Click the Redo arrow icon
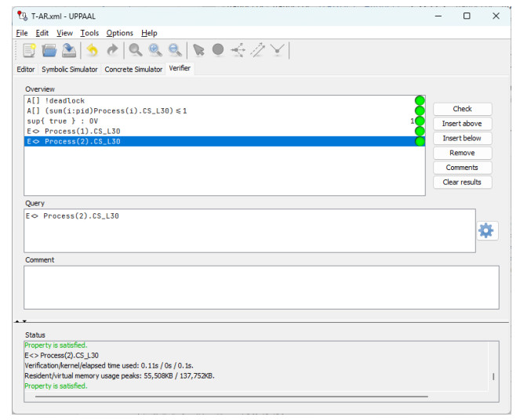The image size is (520, 420). click(x=112, y=51)
